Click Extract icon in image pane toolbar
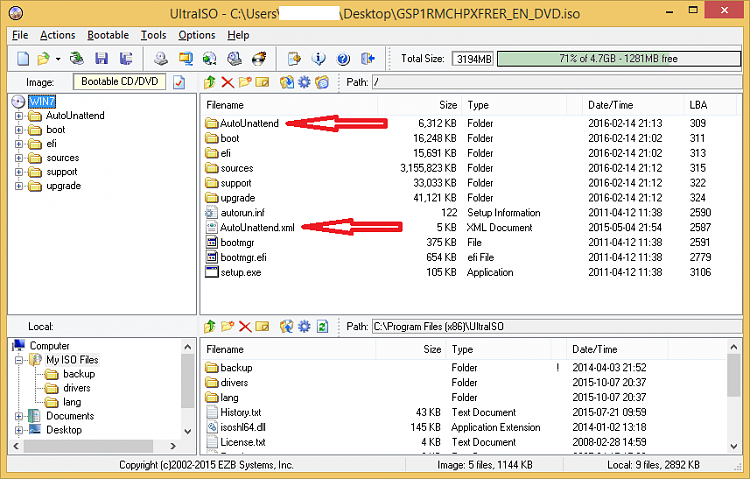This screenshot has height=479, width=750. [x=287, y=82]
